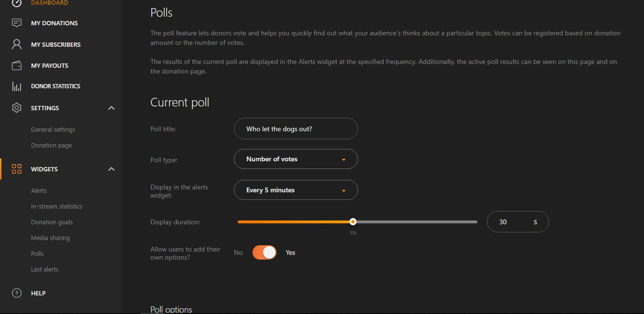
Task: Open the Donation page link
Action: pyautogui.click(x=52, y=145)
